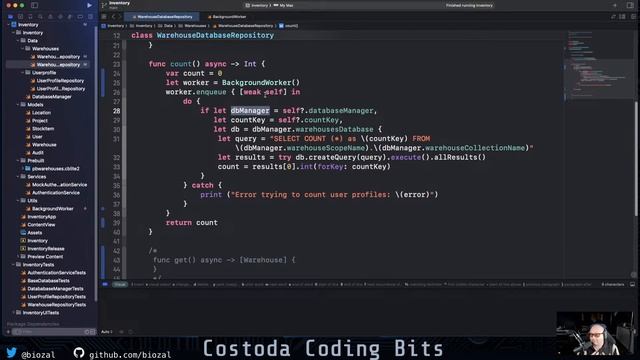Open Assets catalog
640x360 pixels.
coord(34,233)
